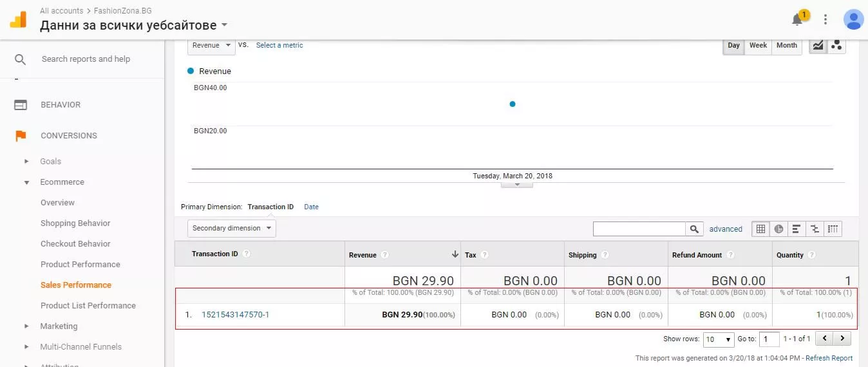Click the All accounts breadcrumb
The height and width of the screenshot is (367, 868).
tap(61, 11)
